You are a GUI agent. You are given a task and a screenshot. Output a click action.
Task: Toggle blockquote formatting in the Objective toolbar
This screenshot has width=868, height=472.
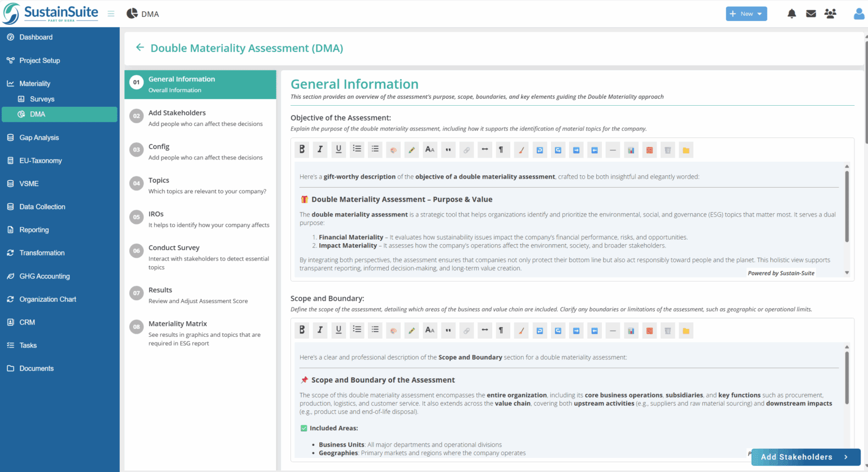[448, 149]
